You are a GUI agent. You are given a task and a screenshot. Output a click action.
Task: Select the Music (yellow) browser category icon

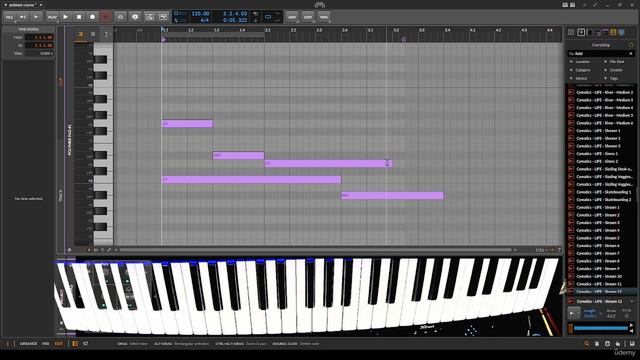[613, 32]
